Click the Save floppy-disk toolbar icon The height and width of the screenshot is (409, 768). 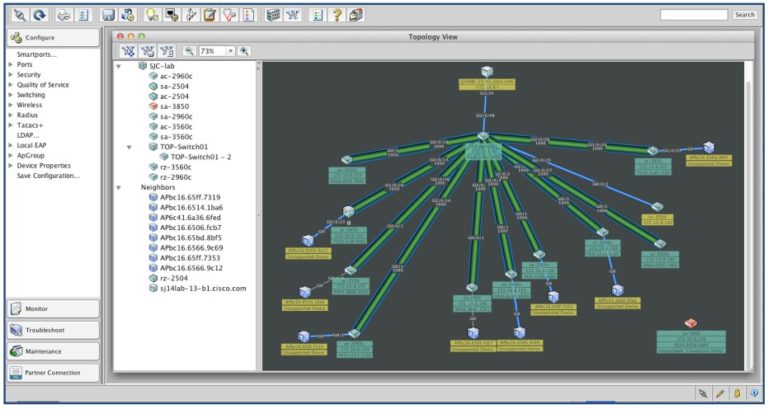click(x=108, y=15)
